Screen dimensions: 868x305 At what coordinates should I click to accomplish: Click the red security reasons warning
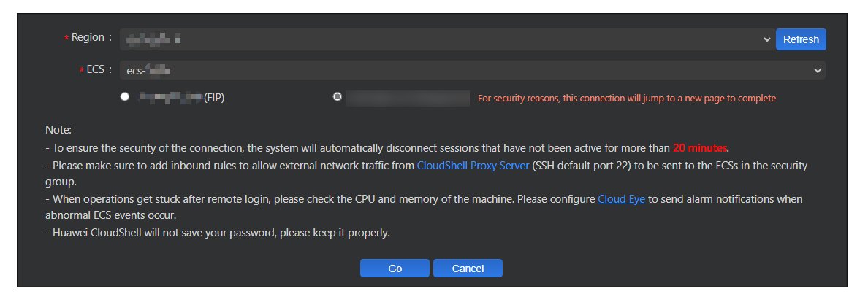pos(626,98)
